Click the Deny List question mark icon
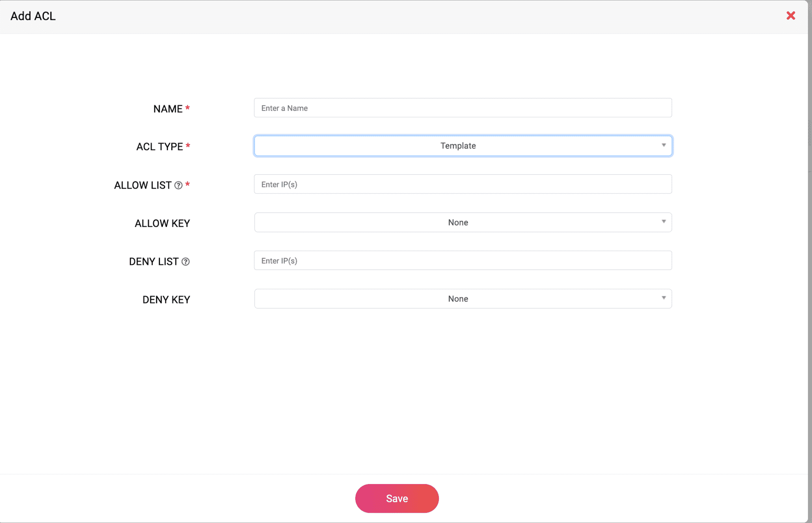The image size is (812, 523). pyautogui.click(x=186, y=262)
